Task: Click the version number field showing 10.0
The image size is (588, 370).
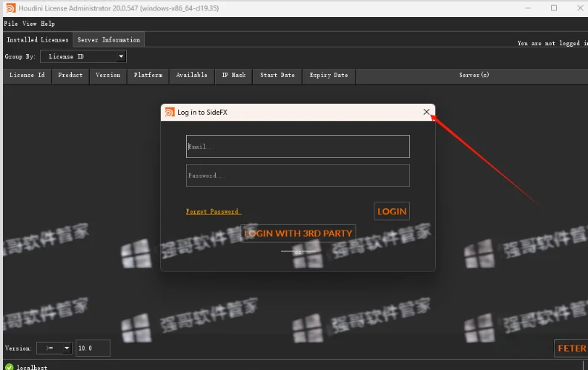Action: (x=93, y=348)
